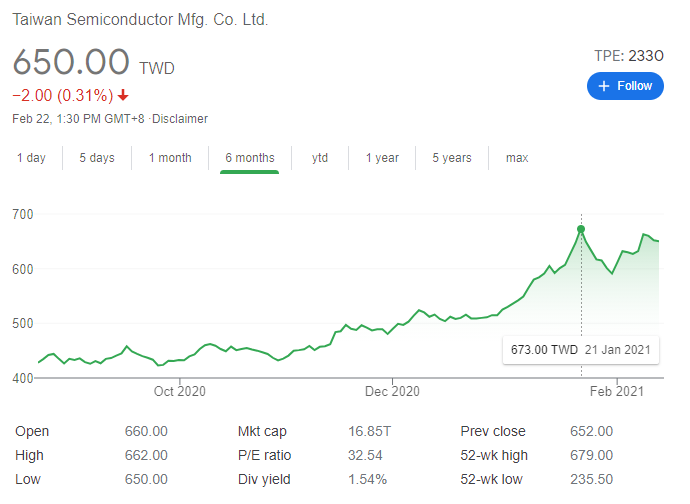
Task: Show the ytd chart range
Action: (320, 158)
